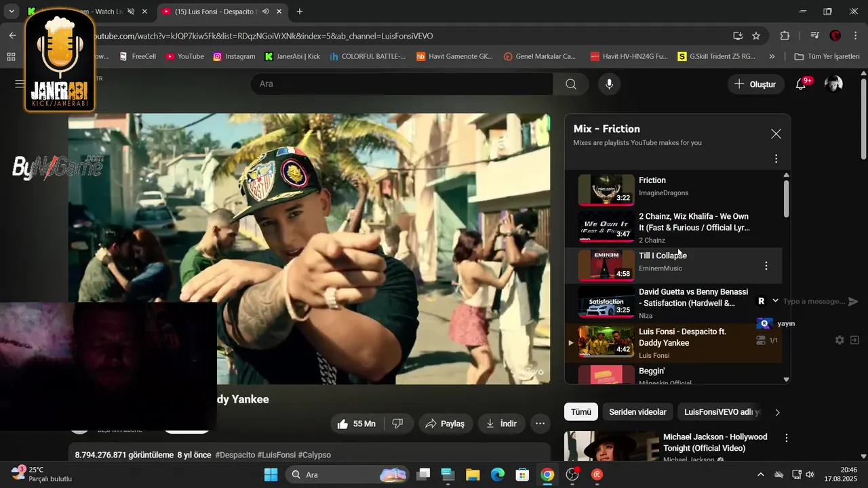Unmute the Kick tab via speaker icon
Image resolution: width=868 pixels, height=488 pixels.
click(x=131, y=12)
